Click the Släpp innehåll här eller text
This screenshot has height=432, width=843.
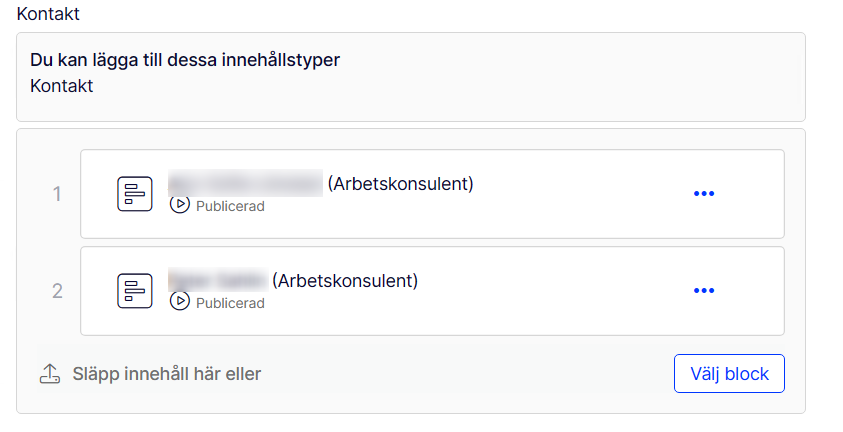(166, 374)
